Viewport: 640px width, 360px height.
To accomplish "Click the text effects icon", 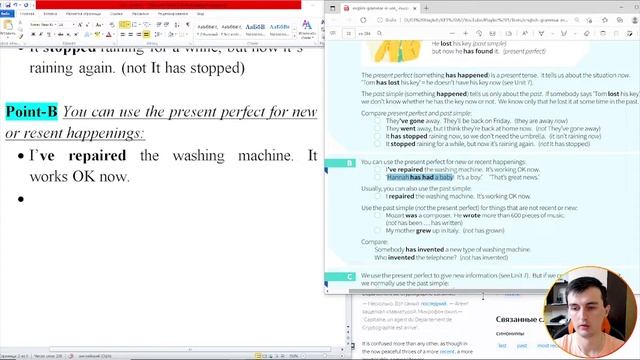I will [x=87, y=35].
